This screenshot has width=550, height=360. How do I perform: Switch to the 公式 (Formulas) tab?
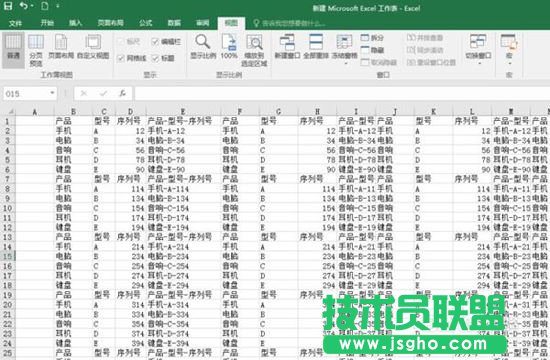click(x=146, y=23)
